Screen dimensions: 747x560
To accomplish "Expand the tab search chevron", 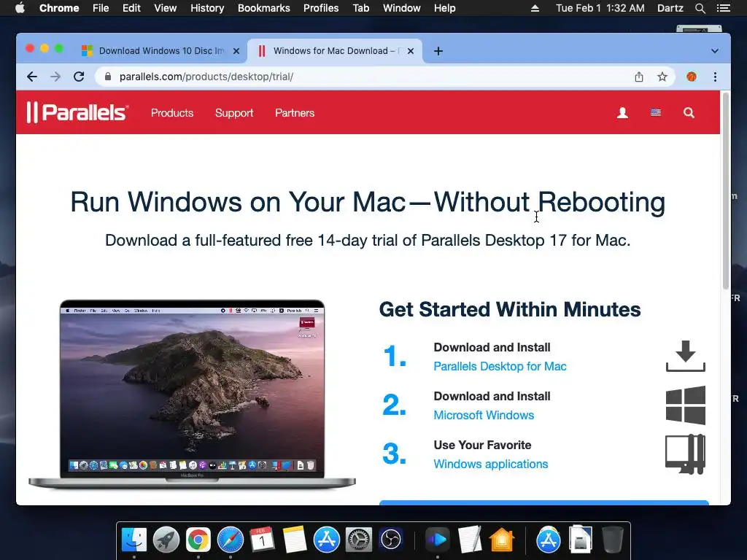I will click(x=715, y=51).
